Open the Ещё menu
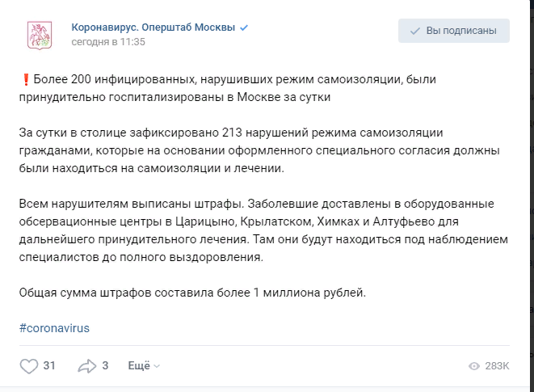The height and width of the screenshot is (392, 534). click(139, 365)
